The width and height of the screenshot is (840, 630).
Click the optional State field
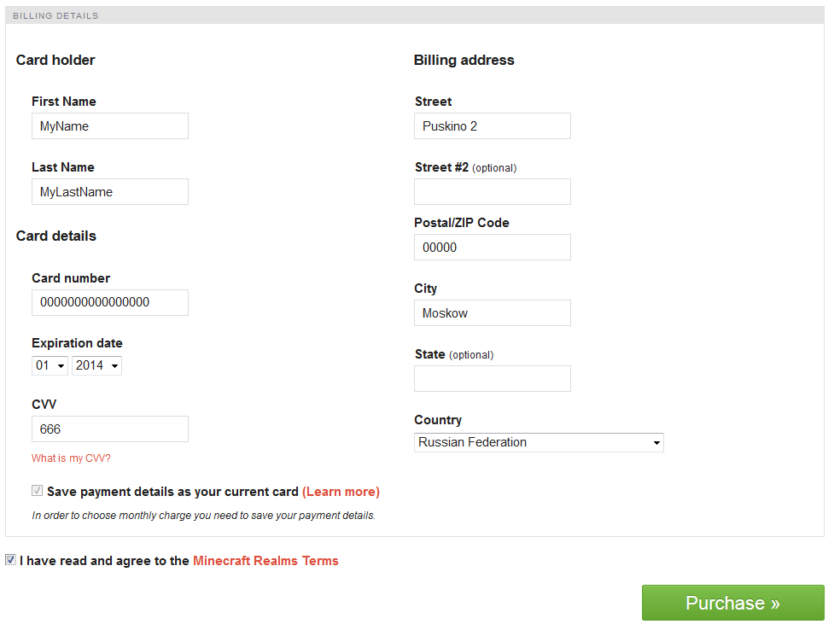click(492, 379)
